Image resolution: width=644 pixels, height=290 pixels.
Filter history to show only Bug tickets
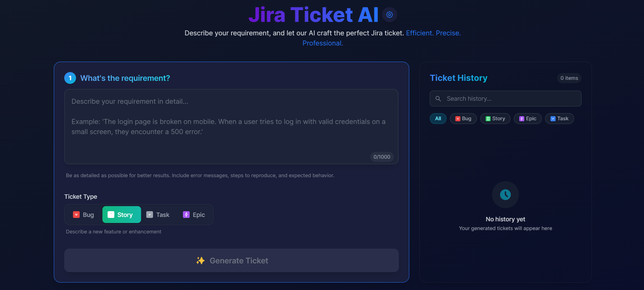click(x=463, y=118)
